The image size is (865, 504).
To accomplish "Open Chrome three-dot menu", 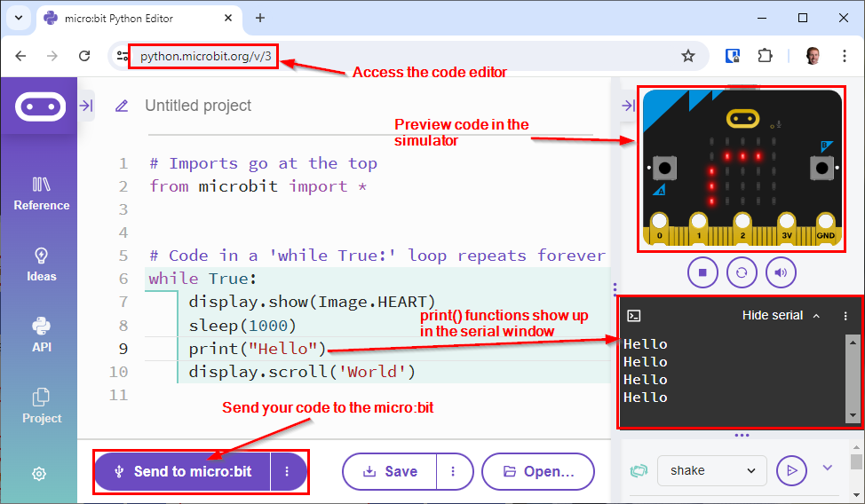I will pos(844,56).
